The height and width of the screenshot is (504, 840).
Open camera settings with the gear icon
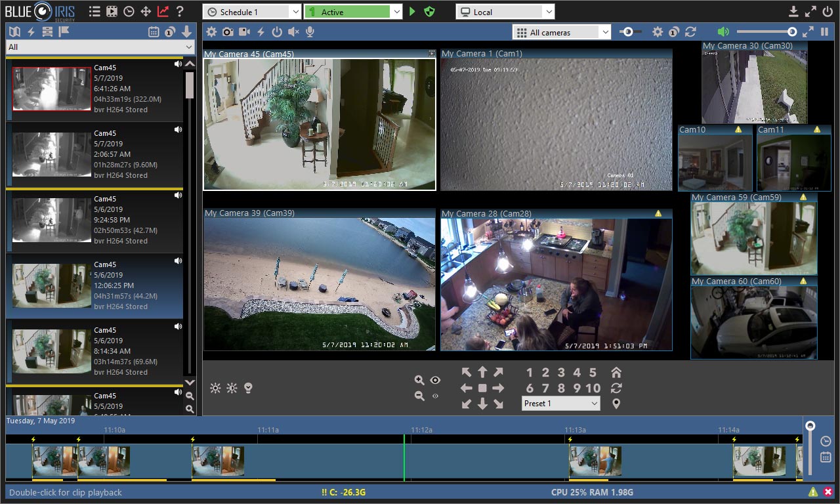211,31
